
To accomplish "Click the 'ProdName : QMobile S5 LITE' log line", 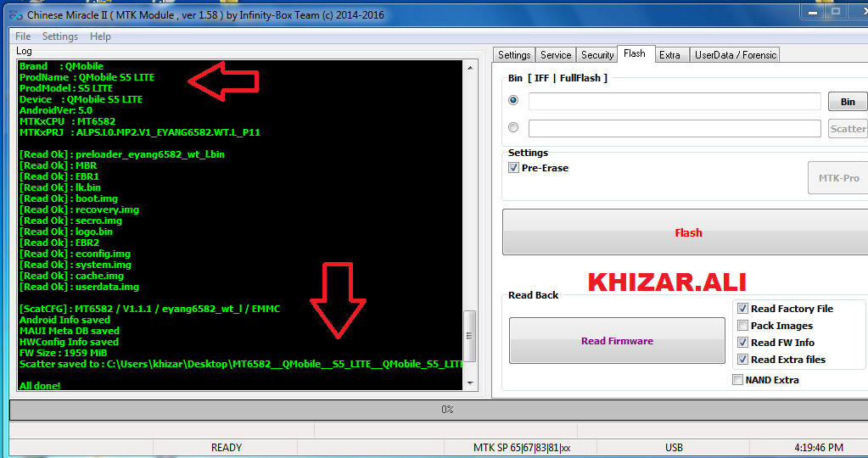I will (x=87, y=77).
